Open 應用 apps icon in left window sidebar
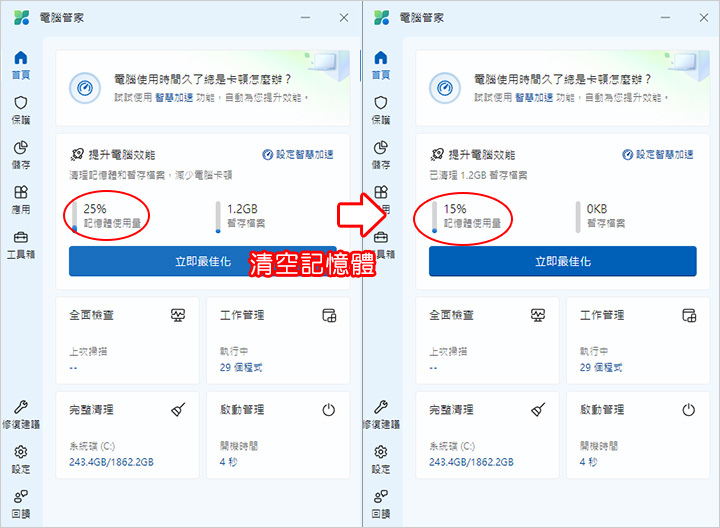The image size is (720, 528). 21,192
